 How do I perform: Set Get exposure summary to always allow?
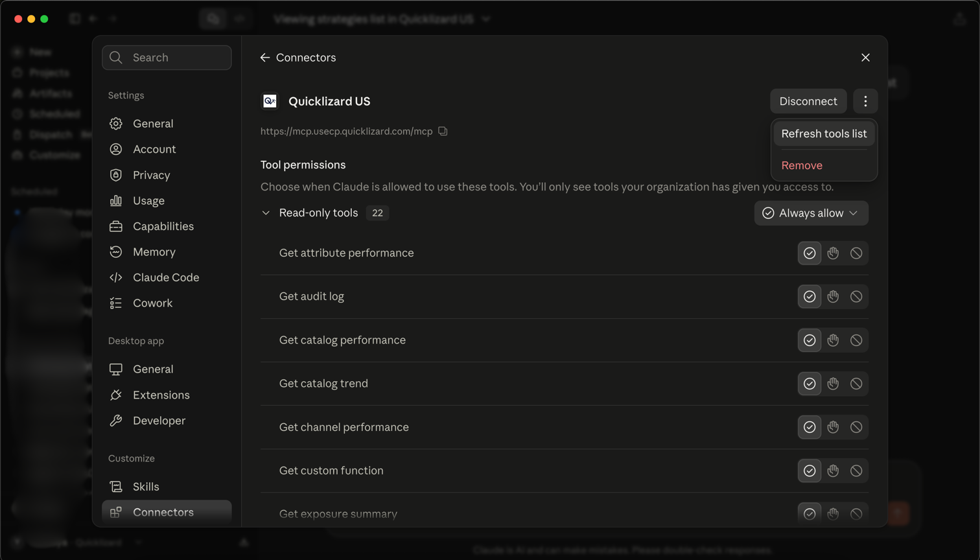click(810, 514)
